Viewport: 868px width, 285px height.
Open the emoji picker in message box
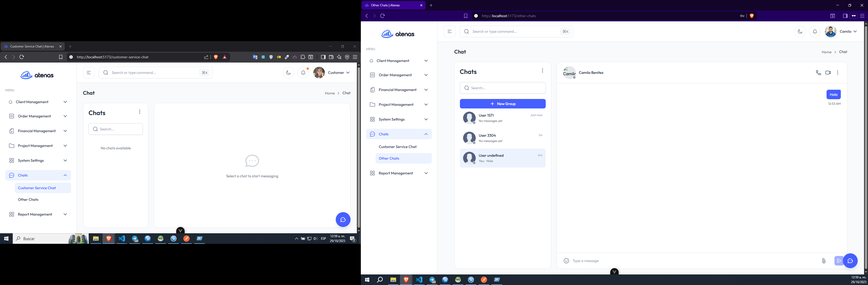click(566, 261)
